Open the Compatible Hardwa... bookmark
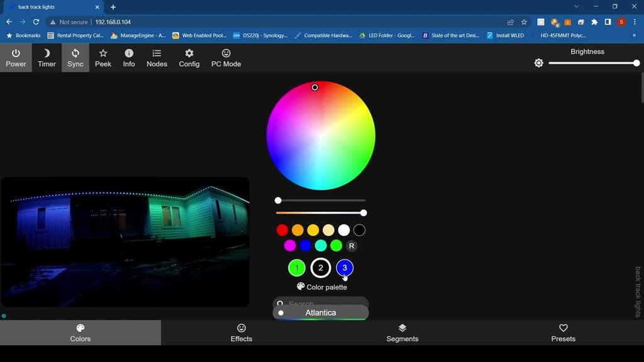This screenshot has width=644, height=362. point(324,36)
